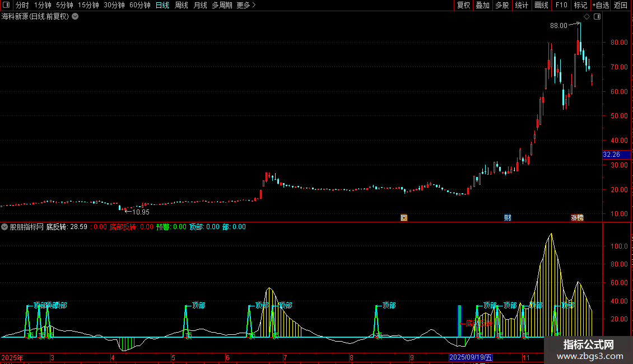Click the 2025/09/19/五 date marker
This screenshot has width=633, height=364.
pyautogui.click(x=471, y=357)
